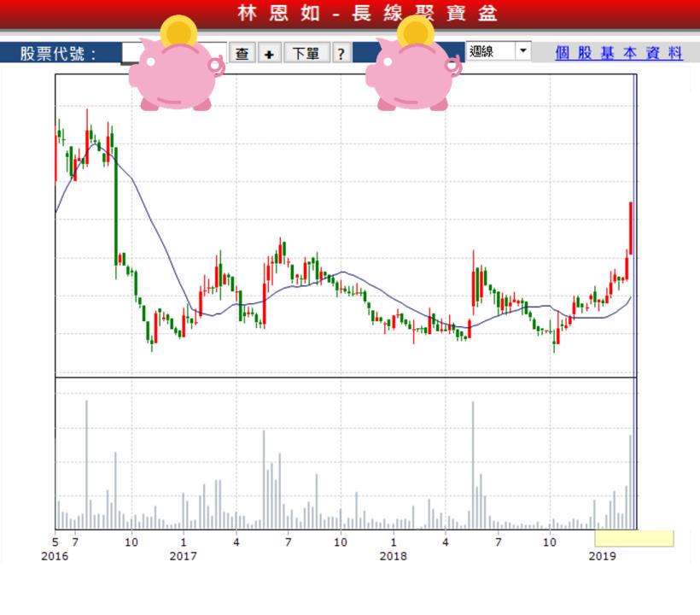Open the 下單 order button
Screen dimensions: 700x615
306,53
